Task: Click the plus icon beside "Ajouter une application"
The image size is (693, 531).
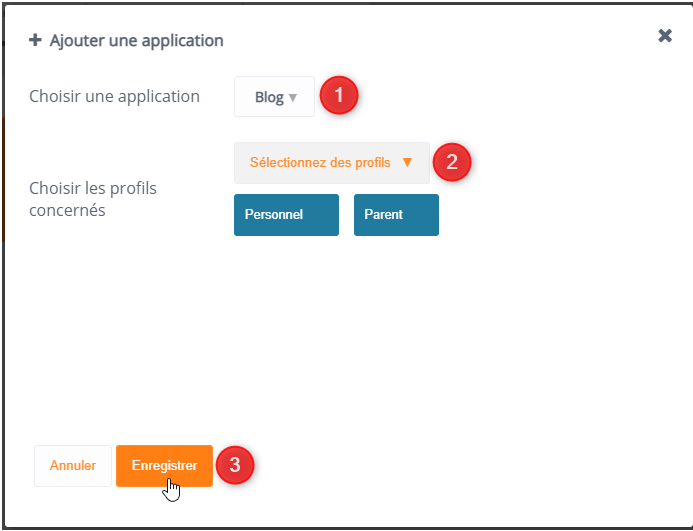Action: pyautogui.click(x=35, y=41)
